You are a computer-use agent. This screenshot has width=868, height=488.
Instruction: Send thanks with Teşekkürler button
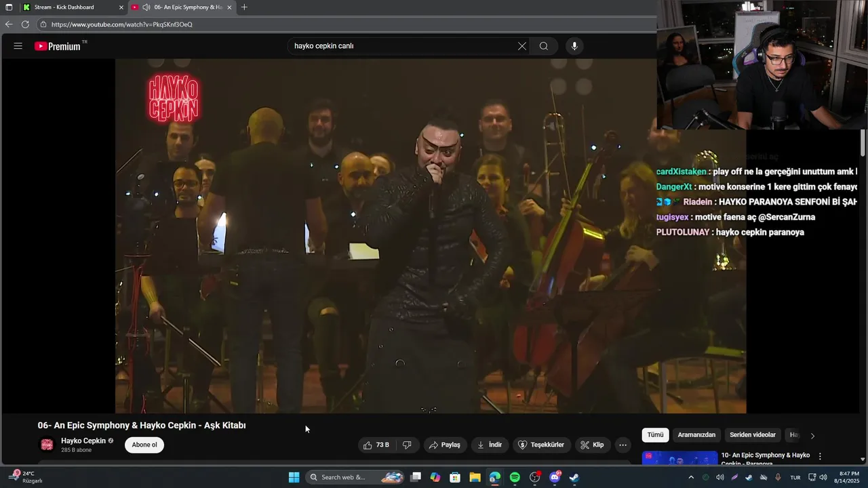[x=541, y=445]
